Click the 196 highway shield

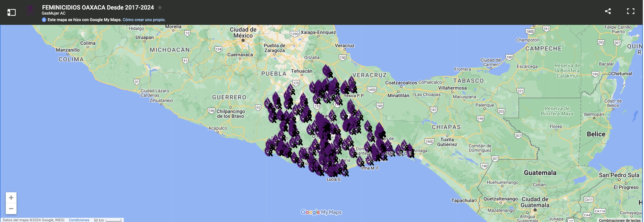(211, 111)
